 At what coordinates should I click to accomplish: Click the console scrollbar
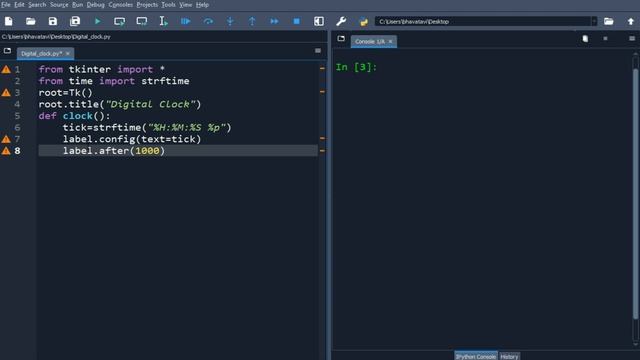pos(635,194)
